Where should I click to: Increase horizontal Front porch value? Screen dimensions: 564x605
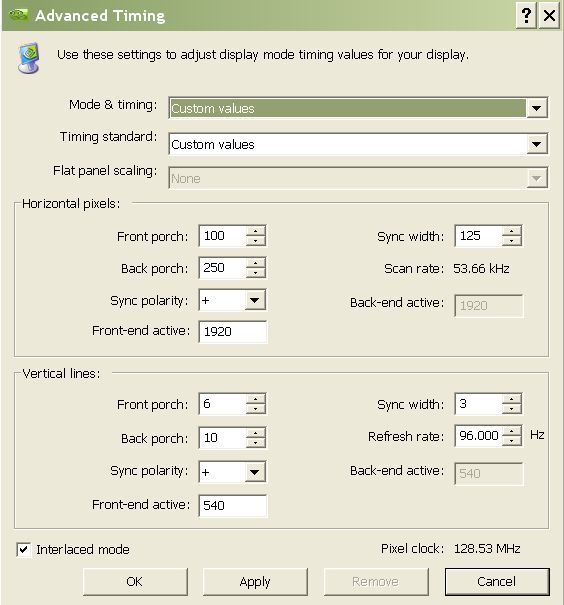coord(255,231)
